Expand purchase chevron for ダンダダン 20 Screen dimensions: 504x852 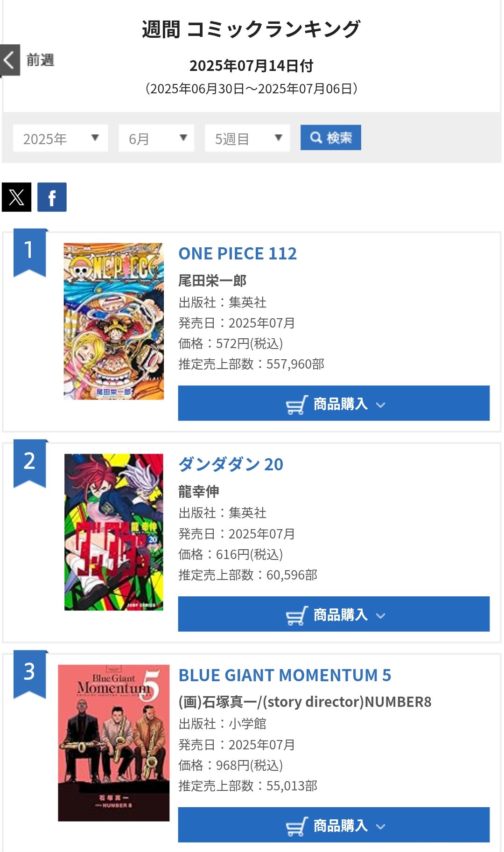(381, 616)
